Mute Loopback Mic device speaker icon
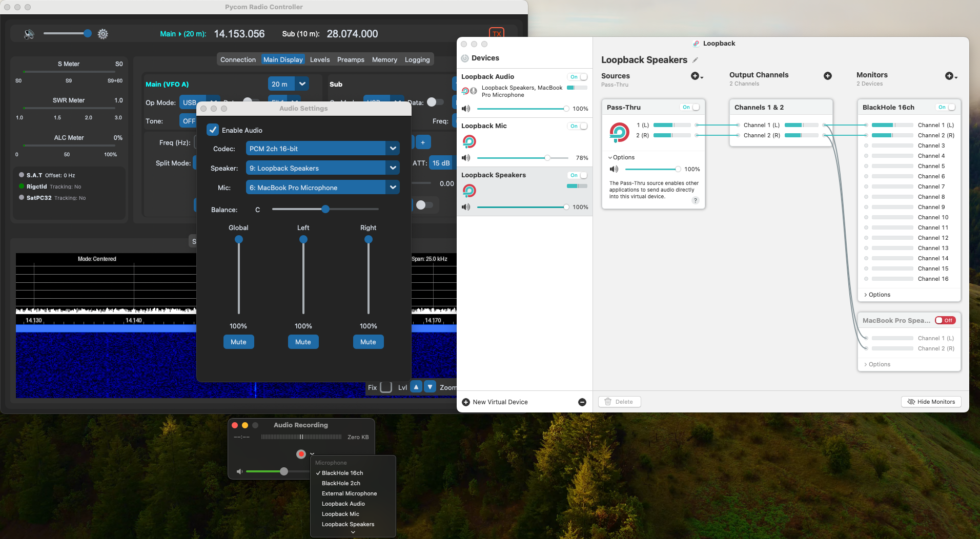Image resolution: width=980 pixels, height=539 pixels. coord(466,158)
